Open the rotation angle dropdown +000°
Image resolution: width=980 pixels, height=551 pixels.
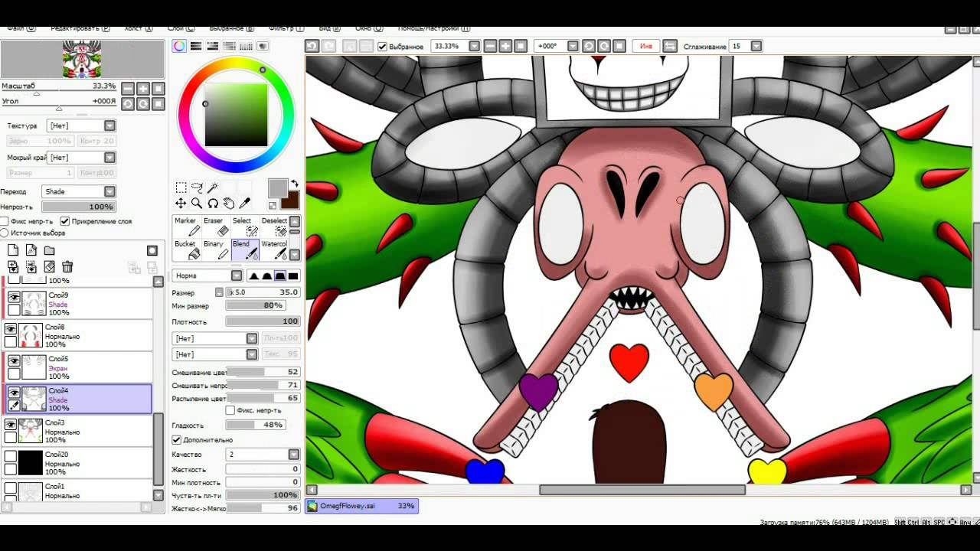click(573, 46)
